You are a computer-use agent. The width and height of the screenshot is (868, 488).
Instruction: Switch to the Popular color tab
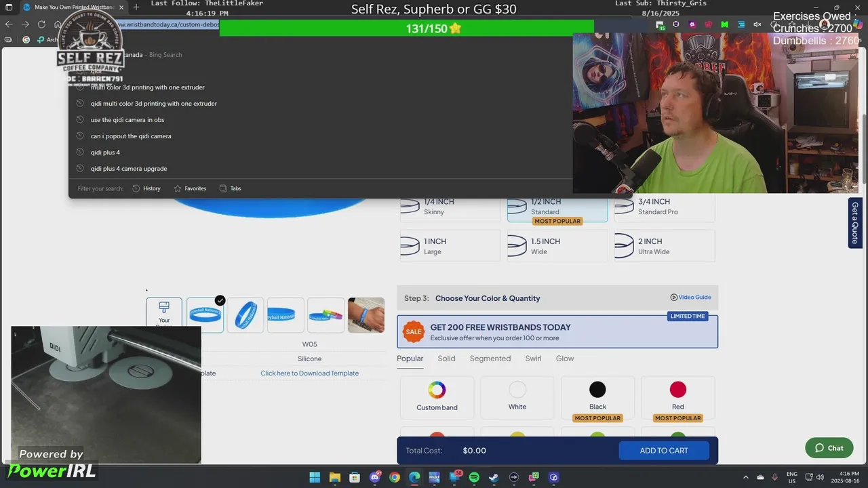[410, 359]
